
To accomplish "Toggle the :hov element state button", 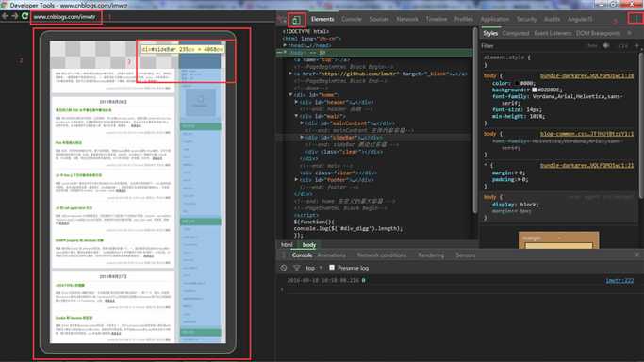I will pos(592,46).
